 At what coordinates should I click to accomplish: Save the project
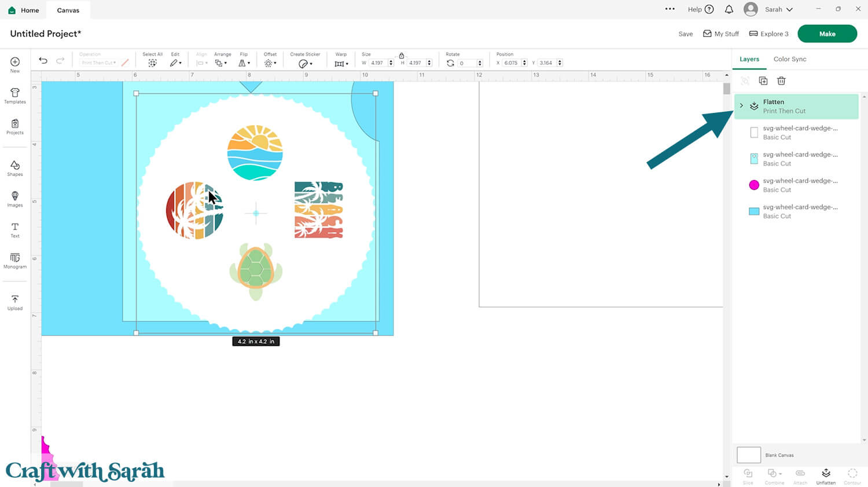(685, 34)
